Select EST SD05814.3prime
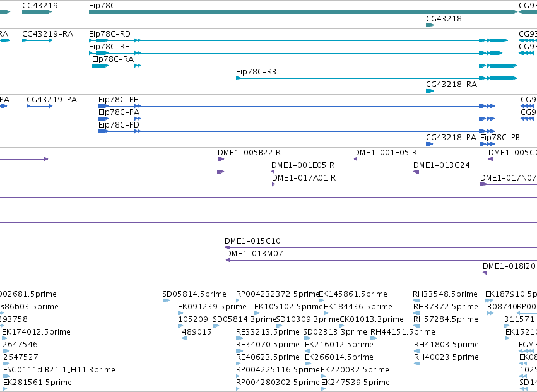 pyautogui.click(x=216, y=326)
